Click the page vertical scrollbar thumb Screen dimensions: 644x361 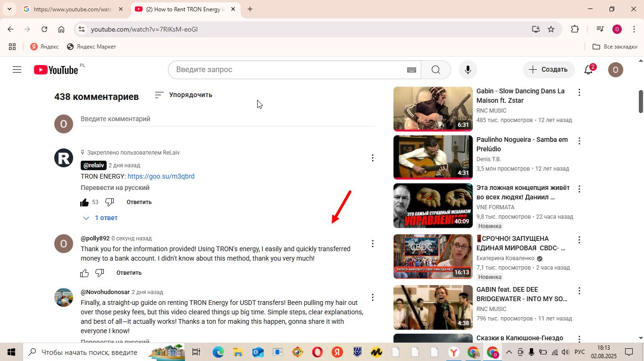click(x=641, y=101)
